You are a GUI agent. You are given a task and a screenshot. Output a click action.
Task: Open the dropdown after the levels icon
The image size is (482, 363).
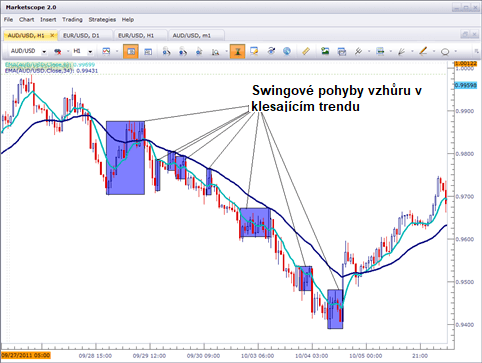pos(391,51)
